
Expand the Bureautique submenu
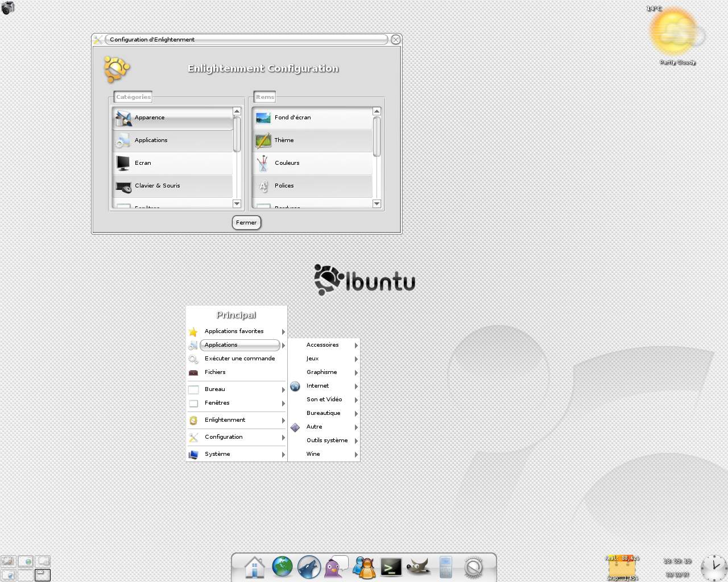(x=324, y=413)
